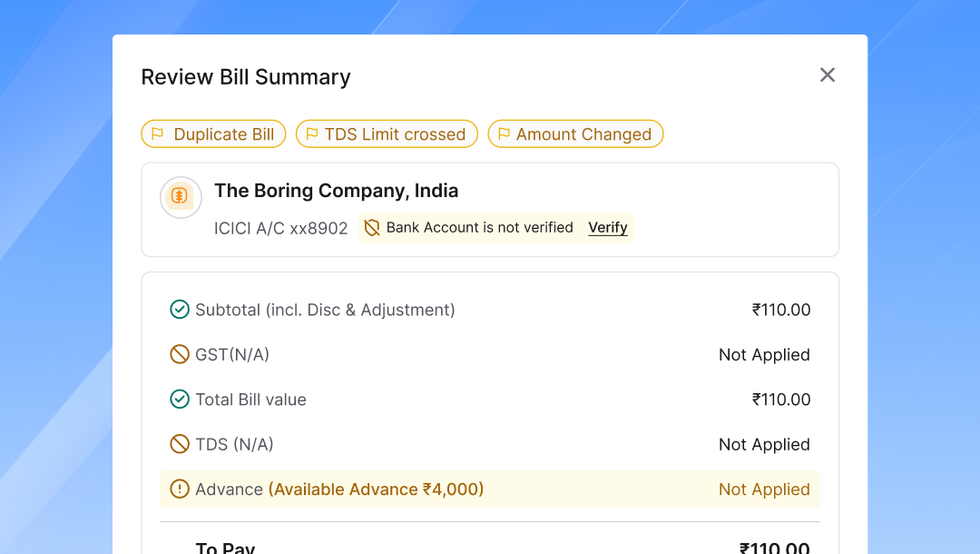Click the Review Bill Summary heading
The height and width of the screenshot is (554, 980).
tap(246, 77)
